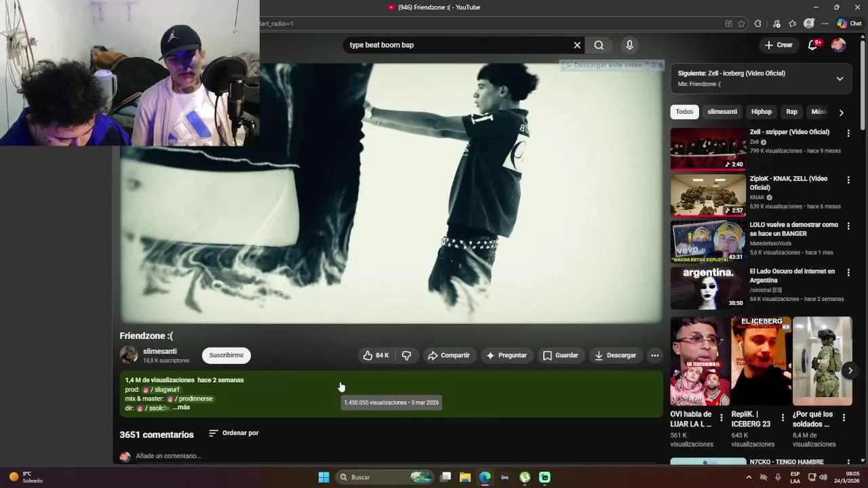This screenshot has width=868, height=488.
Task: Click Guardar to save the video
Action: point(561,355)
